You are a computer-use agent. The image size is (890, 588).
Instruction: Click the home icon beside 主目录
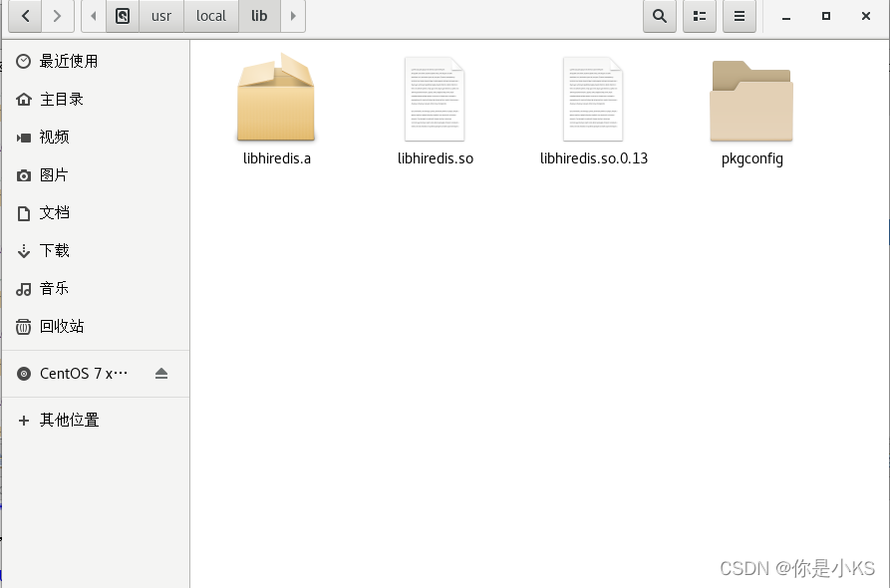pyautogui.click(x=24, y=100)
